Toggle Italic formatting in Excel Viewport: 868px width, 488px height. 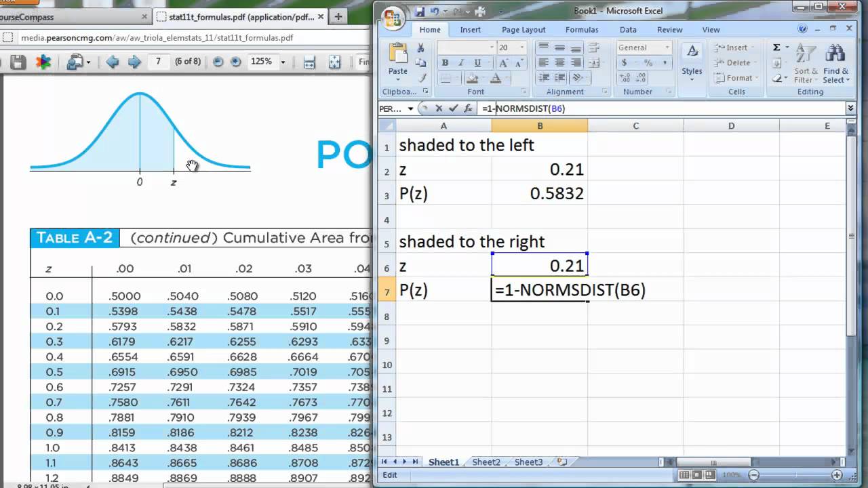tap(461, 63)
